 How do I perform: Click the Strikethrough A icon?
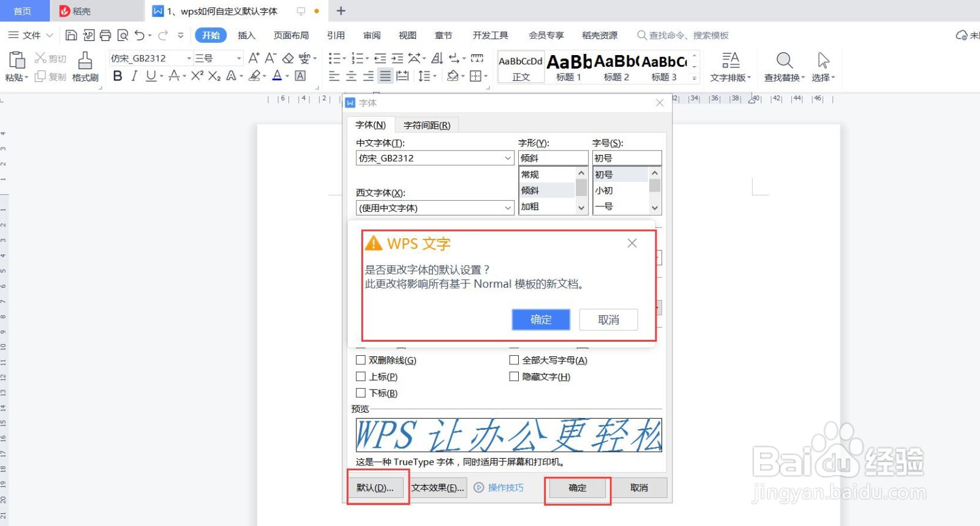pos(174,76)
